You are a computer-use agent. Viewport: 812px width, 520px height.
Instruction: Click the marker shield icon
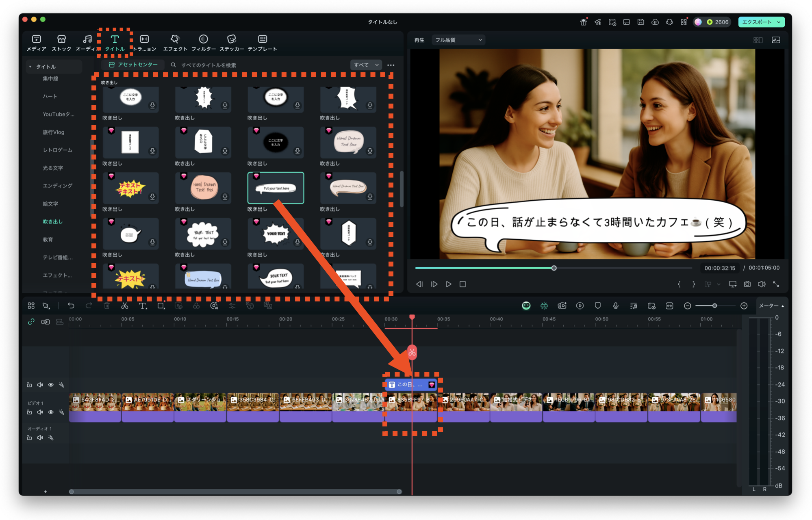597,305
